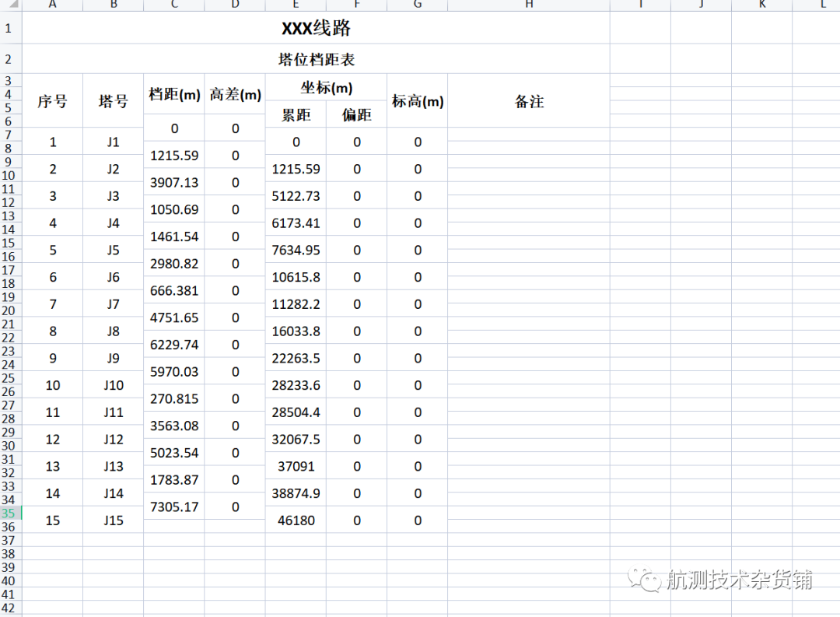
Task: Select the '标高(m)' header cell
Action: pyautogui.click(x=418, y=101)
